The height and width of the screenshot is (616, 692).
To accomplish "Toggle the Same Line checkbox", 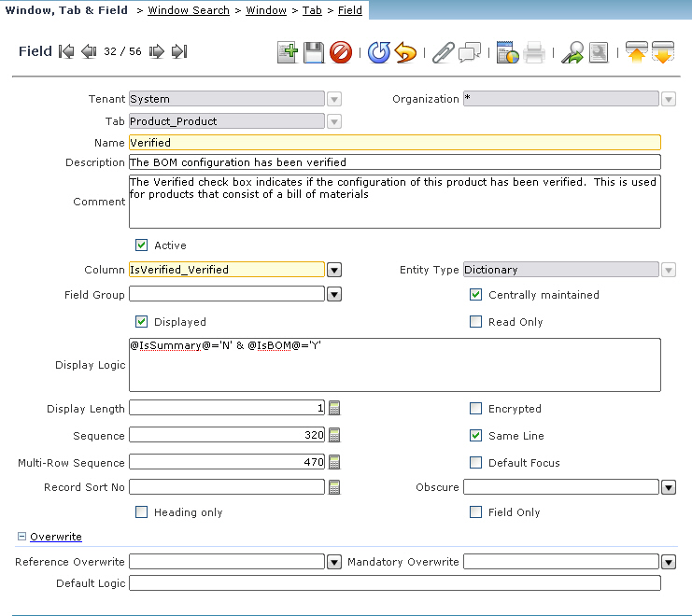I will 476,435.
